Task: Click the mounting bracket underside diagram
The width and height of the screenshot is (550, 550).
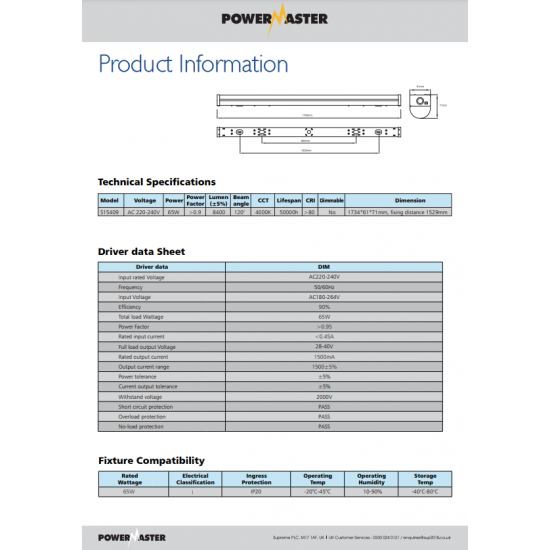Action: tap(309, 140)
